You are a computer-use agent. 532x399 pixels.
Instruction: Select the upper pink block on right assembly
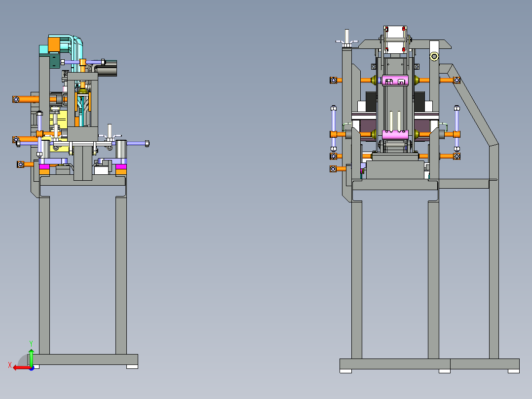(x=395, y=81)
